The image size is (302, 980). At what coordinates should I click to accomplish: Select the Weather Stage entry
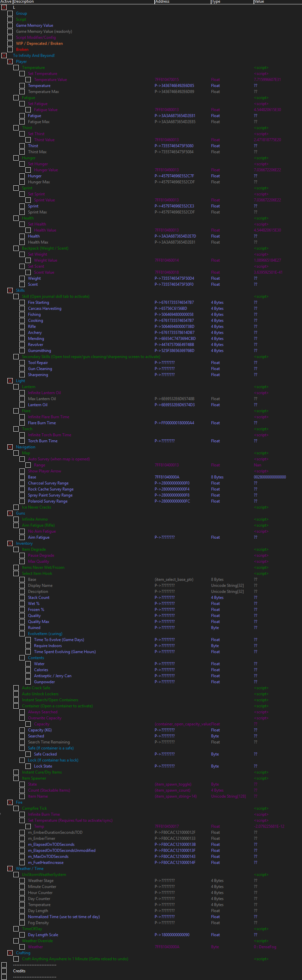click(x=41, y=881)
